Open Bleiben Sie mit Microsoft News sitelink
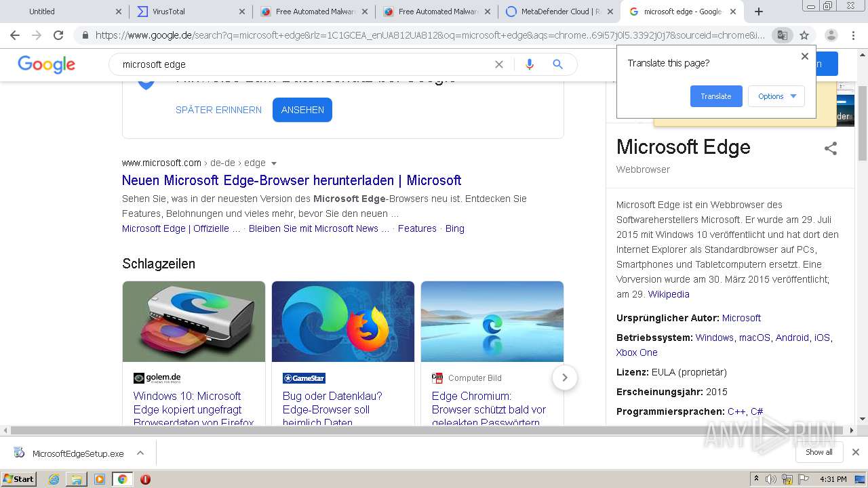868x488 pixels. tap(319, 228)
